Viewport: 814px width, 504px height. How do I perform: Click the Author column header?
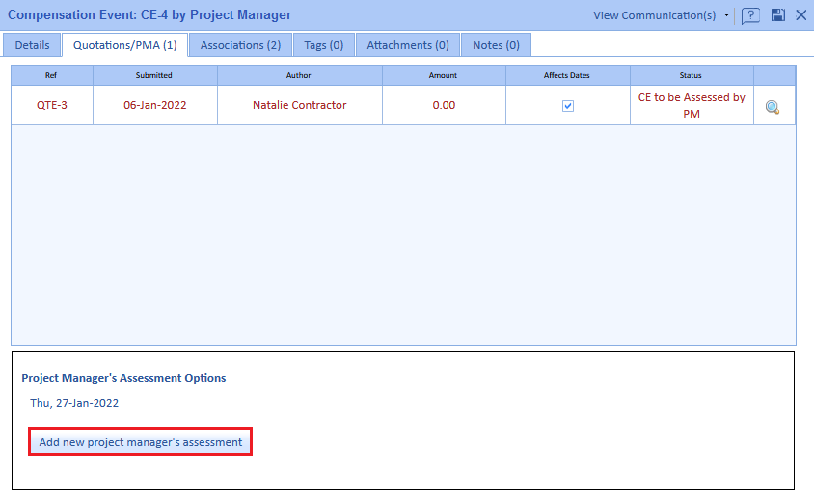pos(299,75)
